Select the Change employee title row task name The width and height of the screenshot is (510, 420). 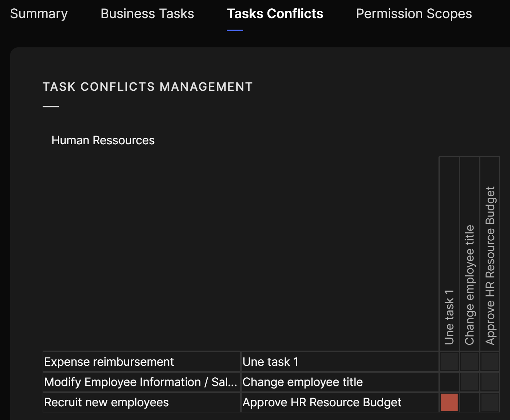click(x=302, y=382)
